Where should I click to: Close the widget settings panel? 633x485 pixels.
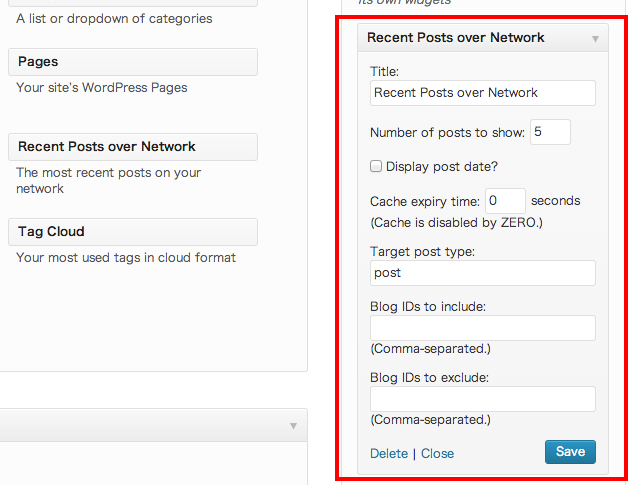point(437,454)
